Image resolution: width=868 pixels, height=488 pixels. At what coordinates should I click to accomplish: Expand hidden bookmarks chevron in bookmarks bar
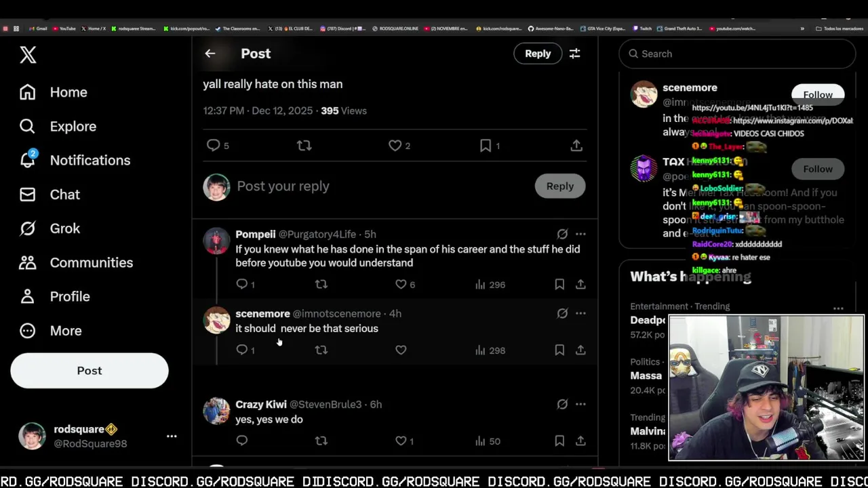click(802, 28)
